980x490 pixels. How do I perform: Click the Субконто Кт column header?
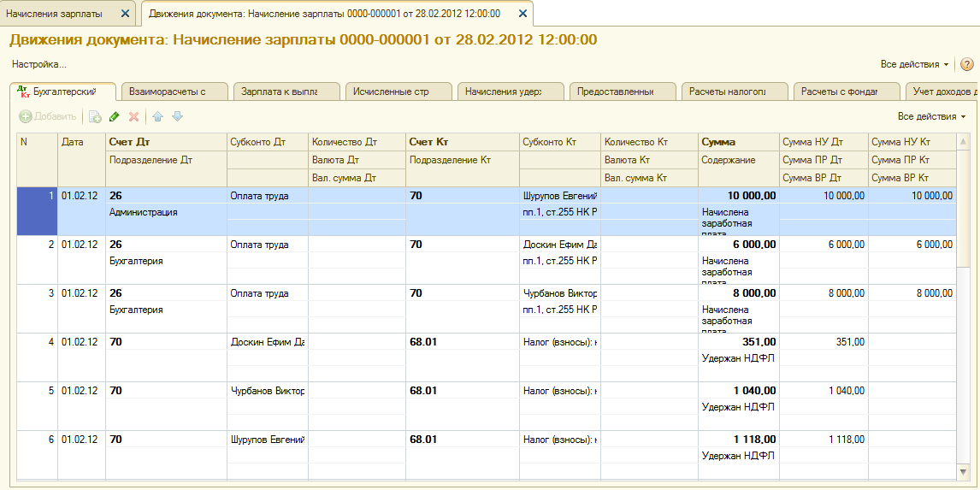pyautogui.click(x=559, y=143)
